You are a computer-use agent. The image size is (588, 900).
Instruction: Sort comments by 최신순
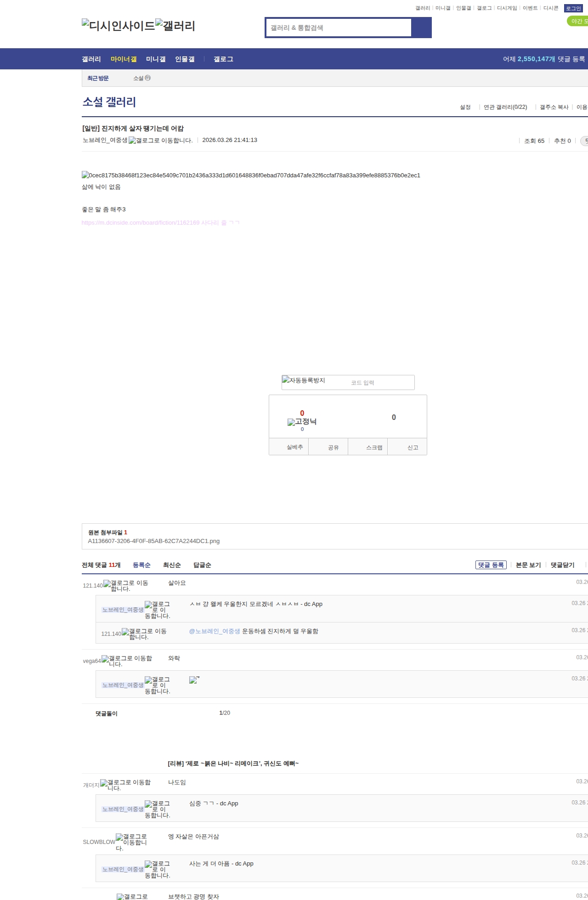tap(172, 565)
